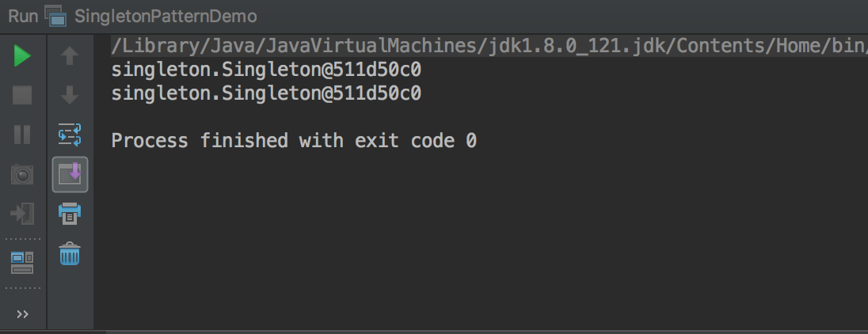
Task: Navigate up the stack trace
Action: point(70,56)
